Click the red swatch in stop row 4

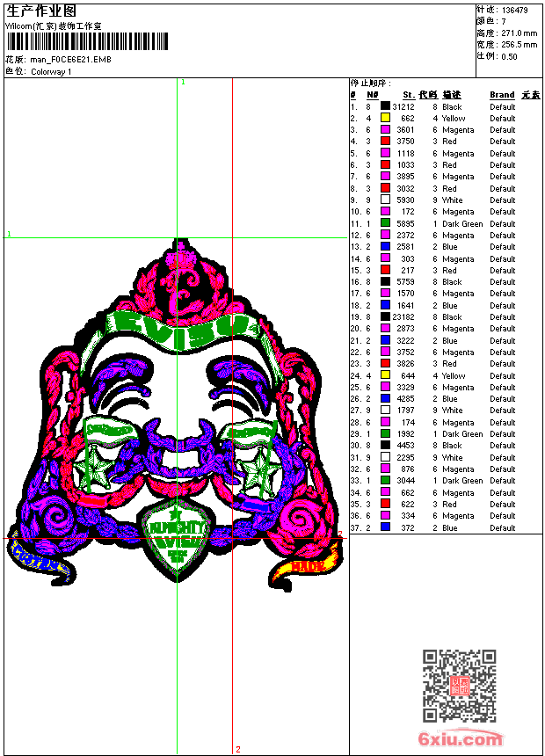point(385,142)
